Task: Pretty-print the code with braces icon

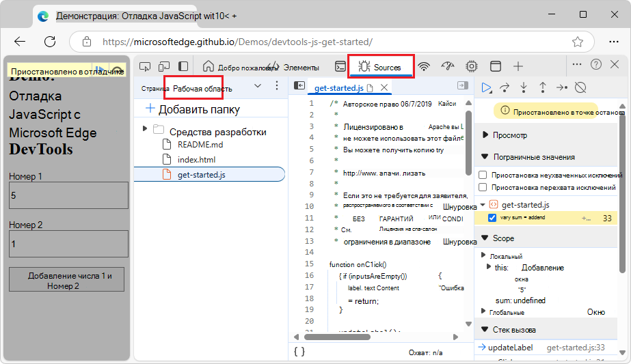Action: point(299,352)
